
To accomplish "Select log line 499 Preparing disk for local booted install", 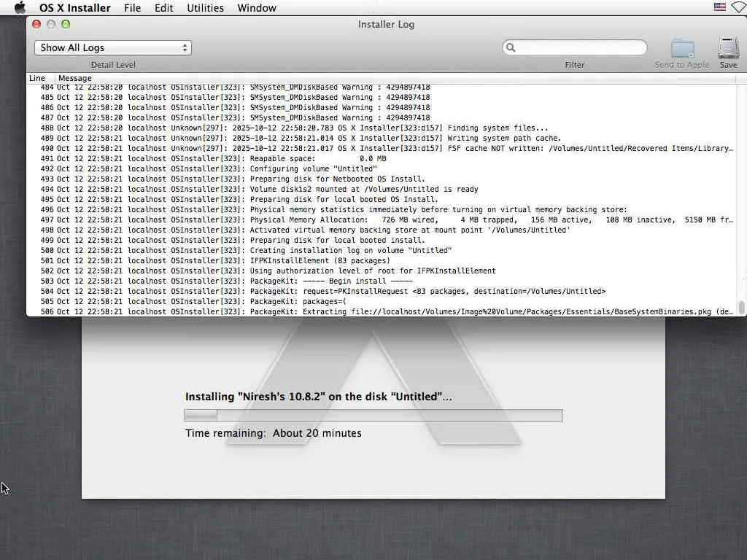I will (381, 241).
